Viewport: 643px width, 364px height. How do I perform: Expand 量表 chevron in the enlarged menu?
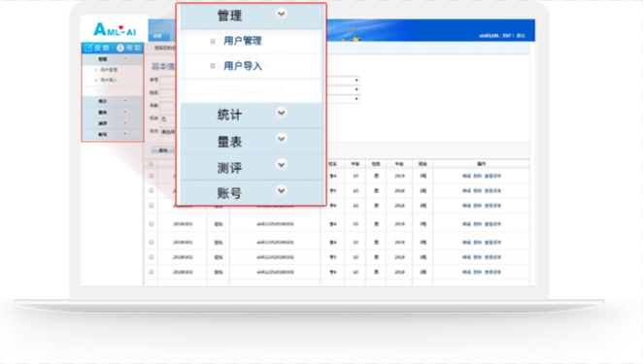tap(282, 139)
